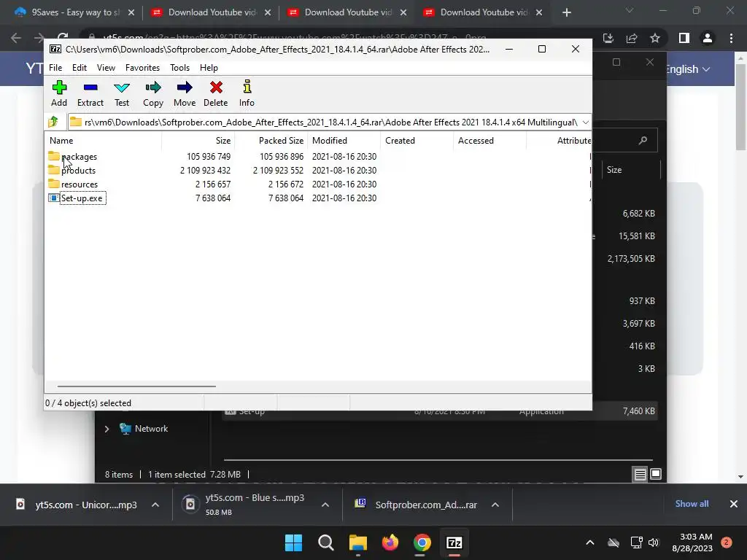Click the Accessed column header

(489, 141)
